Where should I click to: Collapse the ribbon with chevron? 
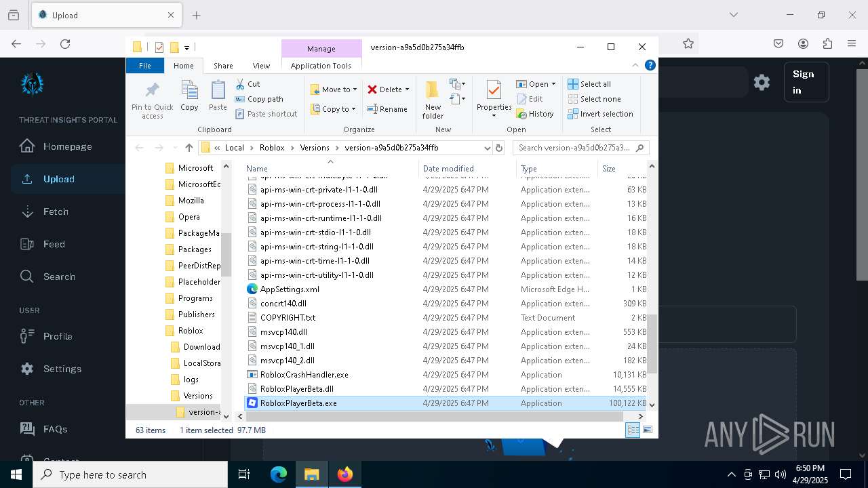(635, 66)
